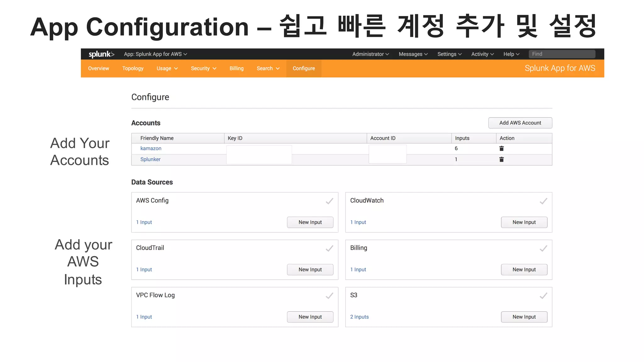This screenshot has height=362, width=644.
Task: Open the Splunker account link
Action: (x=150, y=159)
